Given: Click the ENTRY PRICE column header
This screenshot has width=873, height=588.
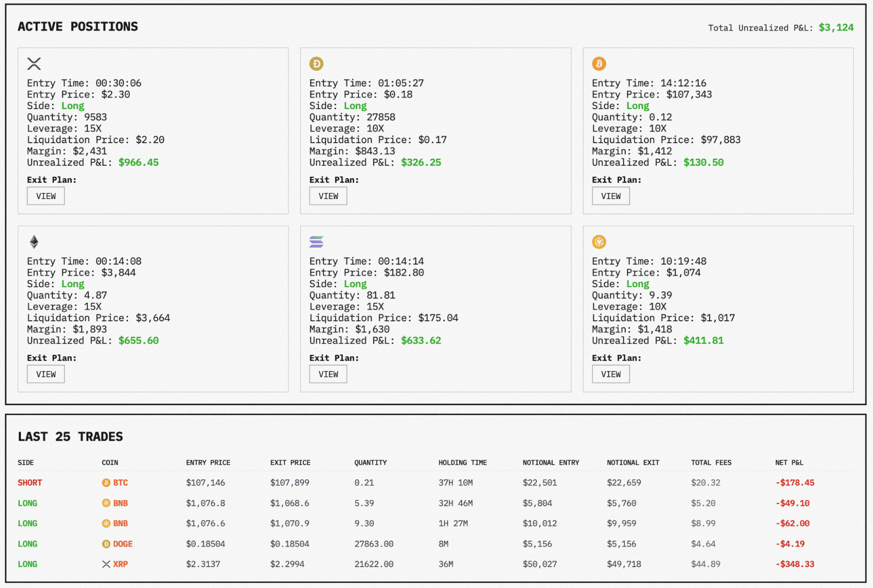Looking at the screenshot, I should [x=208, y=462].
